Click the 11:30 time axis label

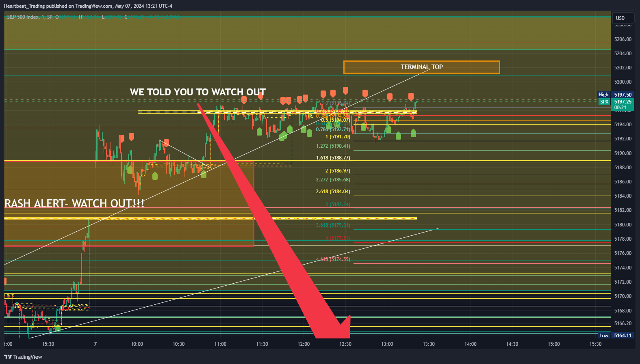coord(262,344)
